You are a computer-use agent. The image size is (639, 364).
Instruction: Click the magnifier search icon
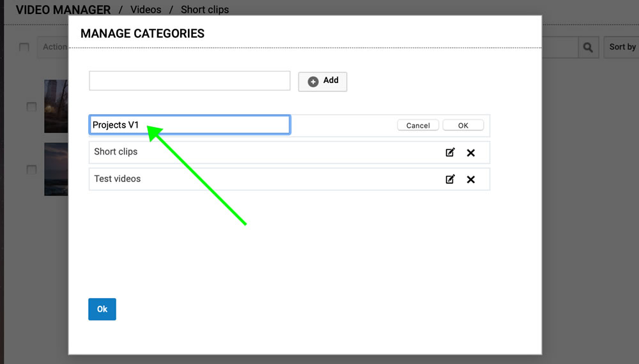pos(589,47)
